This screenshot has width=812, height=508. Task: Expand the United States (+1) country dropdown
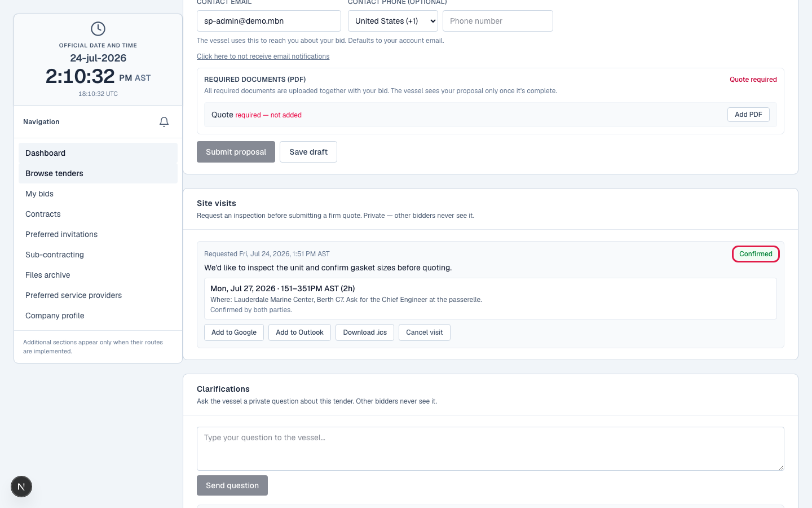pyautogui.click(x=393, y=21)
